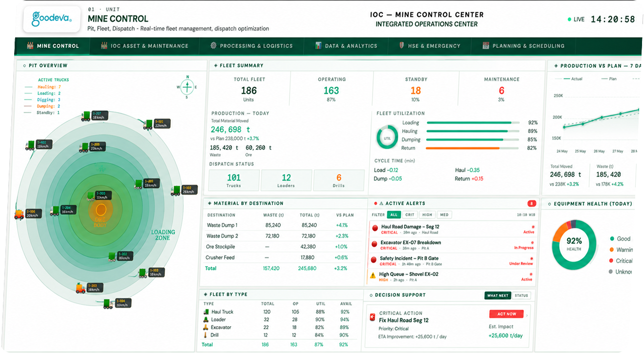The image size is (644, 353).
Task: Click Total Fleet value 186
Action: point(249,91)
